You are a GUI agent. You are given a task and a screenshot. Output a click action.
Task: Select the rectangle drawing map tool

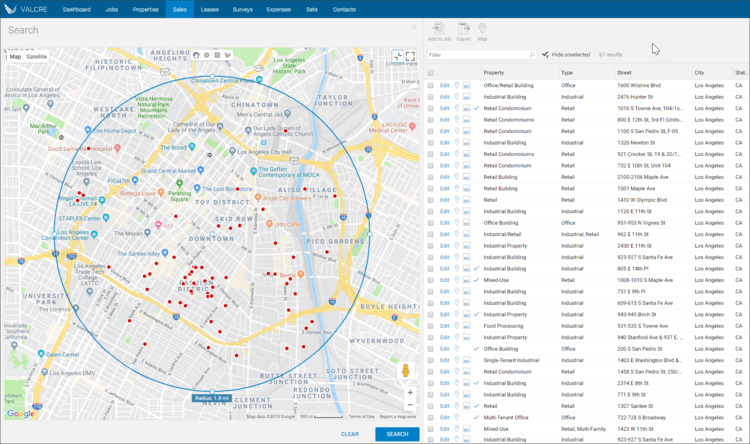tap(217, 55)
